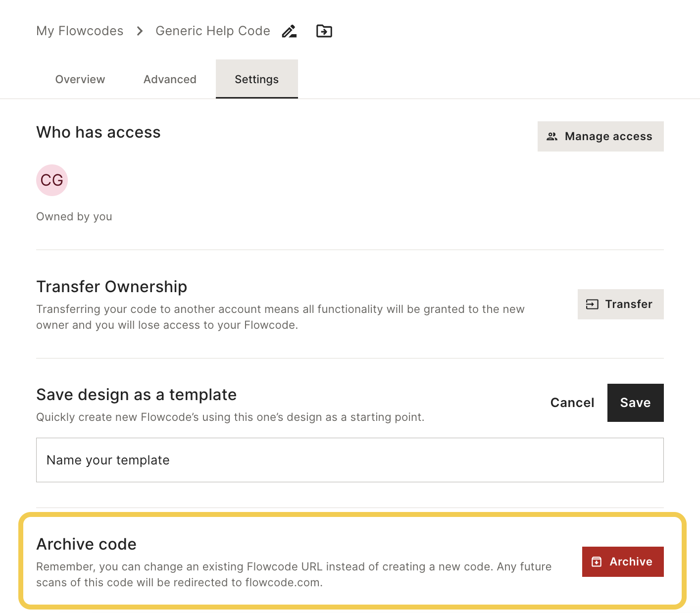Screen dimensions: 700x613
Task: Open the Overview tab
Action: 80,79
